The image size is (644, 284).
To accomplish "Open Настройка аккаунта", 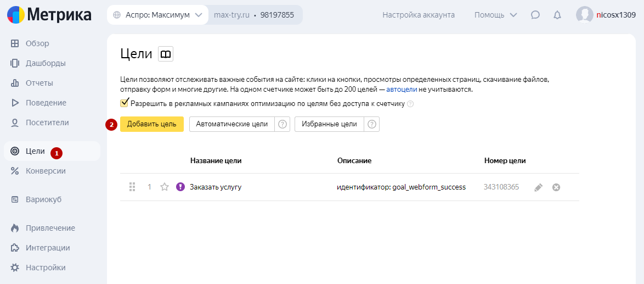I will point(419,15).
